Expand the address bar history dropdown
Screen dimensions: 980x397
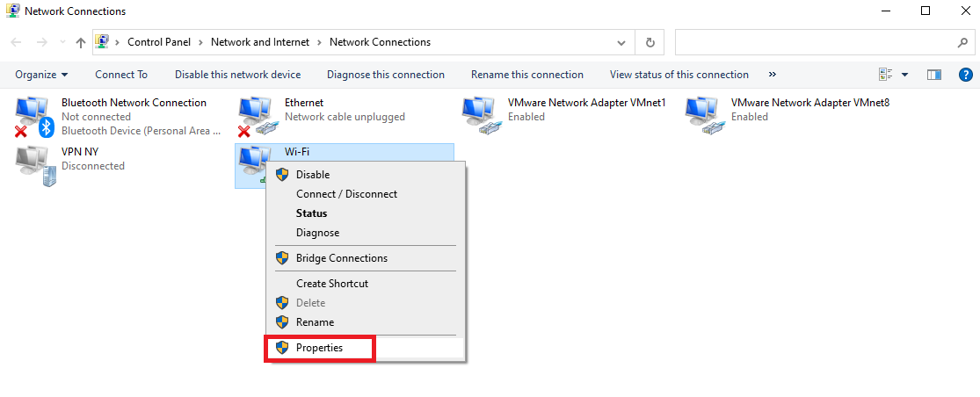pos(621,42)
